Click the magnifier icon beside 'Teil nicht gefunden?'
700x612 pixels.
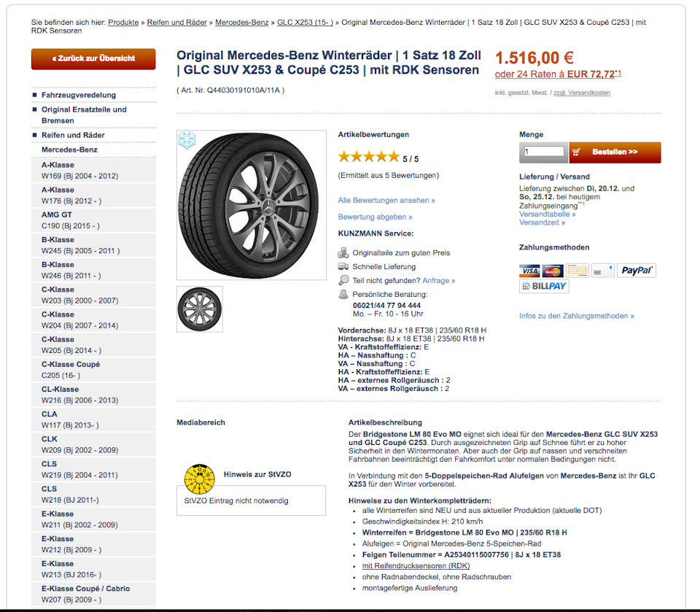click(x=343, y=280)
